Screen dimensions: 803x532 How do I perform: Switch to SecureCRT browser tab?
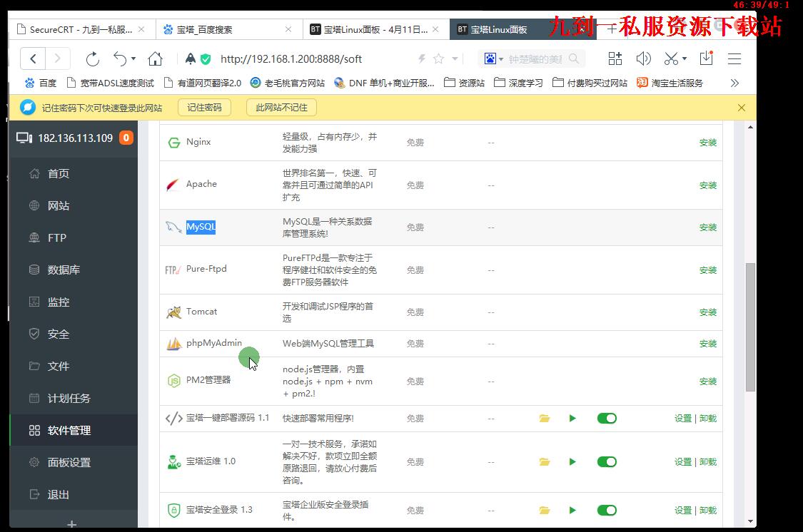[80, 29]
